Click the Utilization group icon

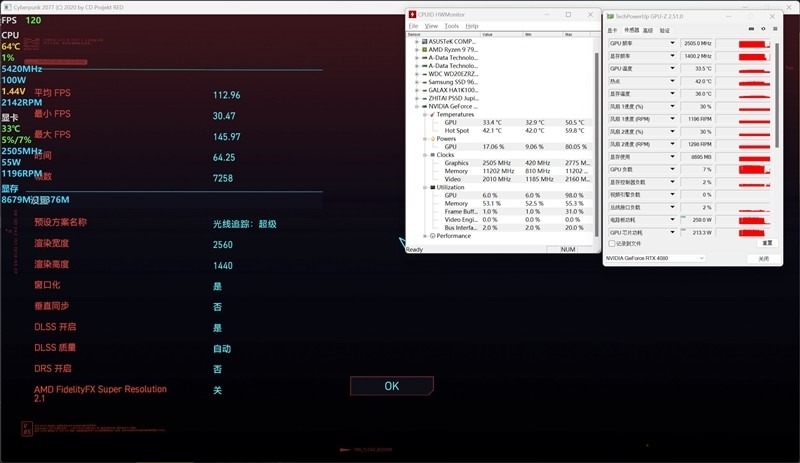pos(433,187)
